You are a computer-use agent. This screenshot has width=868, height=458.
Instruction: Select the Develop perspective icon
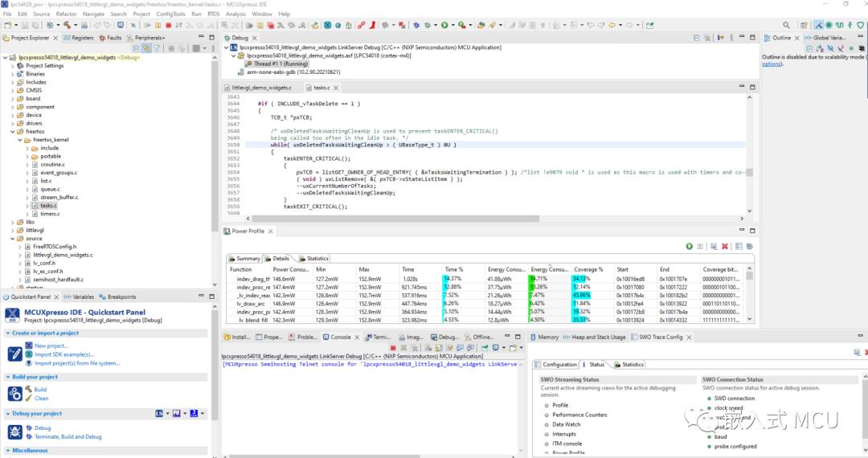[818, 25]
